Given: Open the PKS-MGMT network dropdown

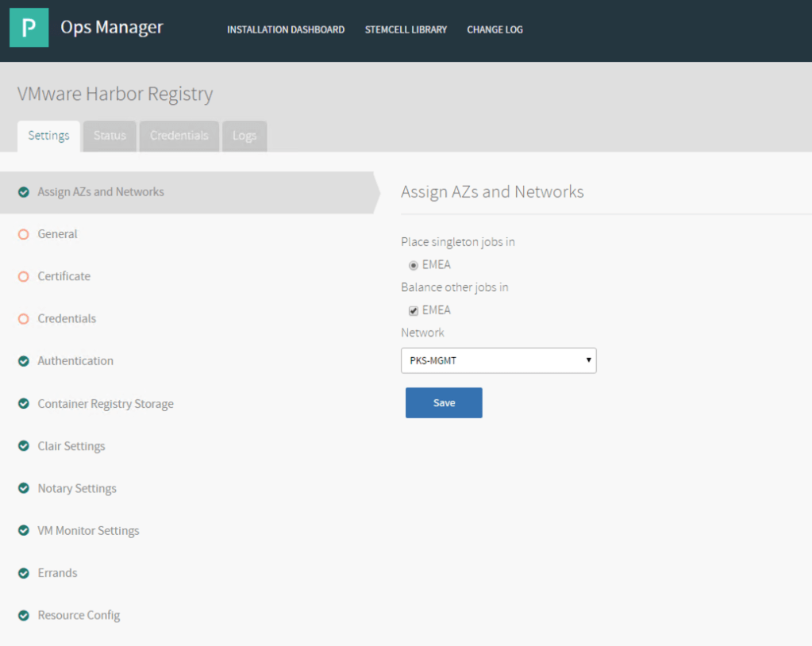Looking at the screenshot, I should pyautogui.click(x=498, y=360).
